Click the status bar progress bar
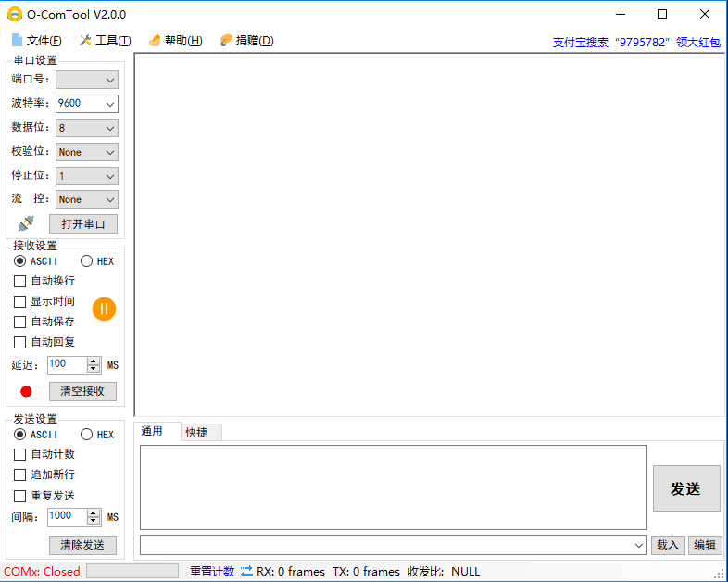Image resolution: width=728 pixels, height=582 pixels. tap(132, 571)
